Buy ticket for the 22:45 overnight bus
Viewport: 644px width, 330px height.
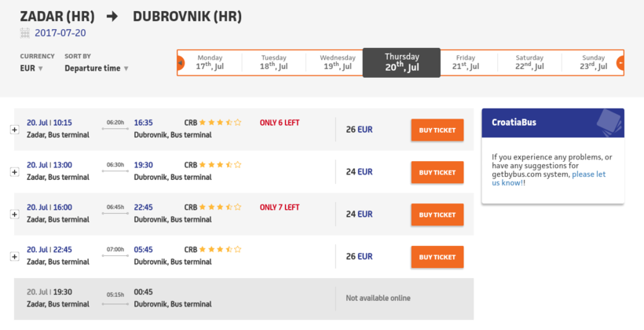(437, 257)
